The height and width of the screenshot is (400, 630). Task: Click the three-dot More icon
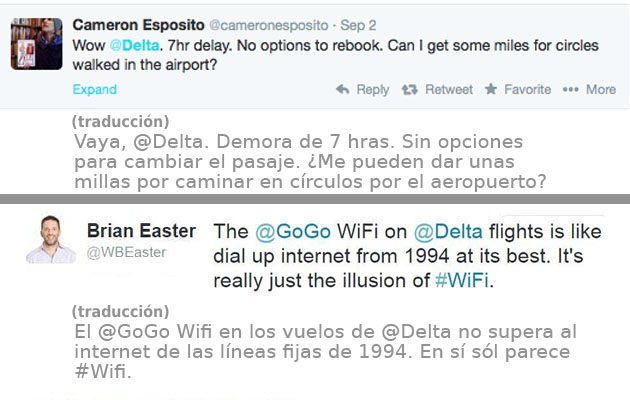(571, 90)
